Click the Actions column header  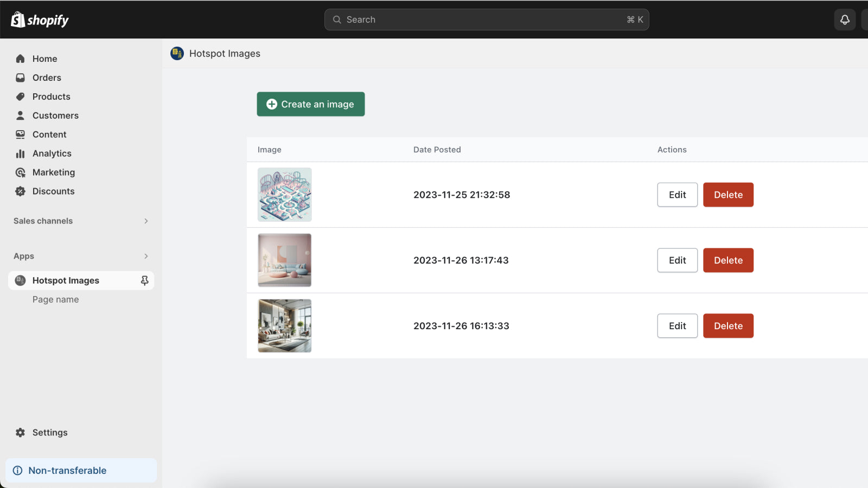[x=672, y=150]
